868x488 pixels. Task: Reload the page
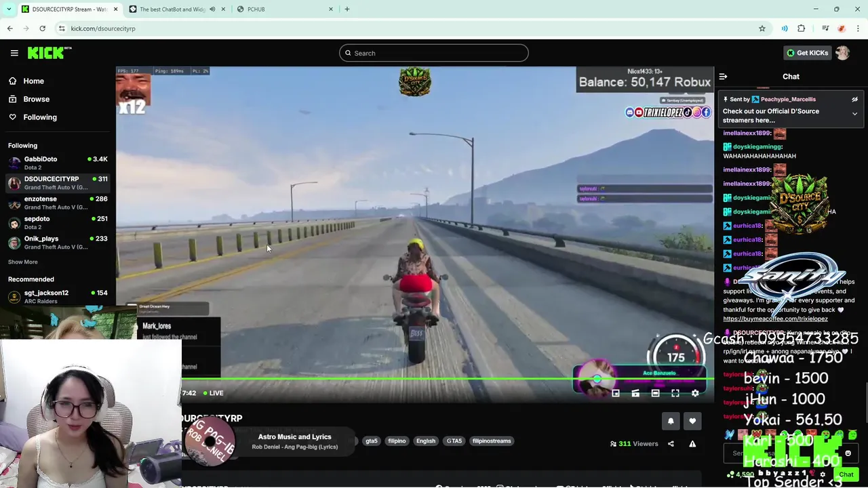click(42, 28)
